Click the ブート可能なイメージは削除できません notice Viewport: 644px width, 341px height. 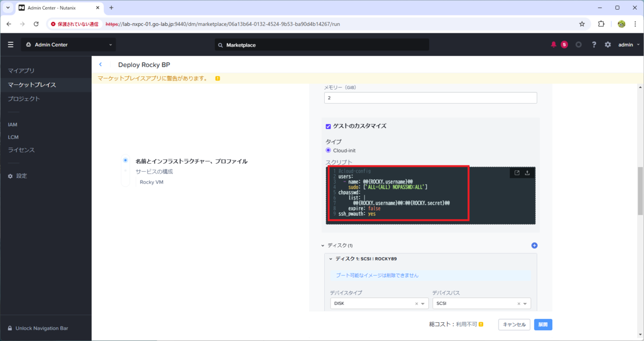tap(430, 275)
